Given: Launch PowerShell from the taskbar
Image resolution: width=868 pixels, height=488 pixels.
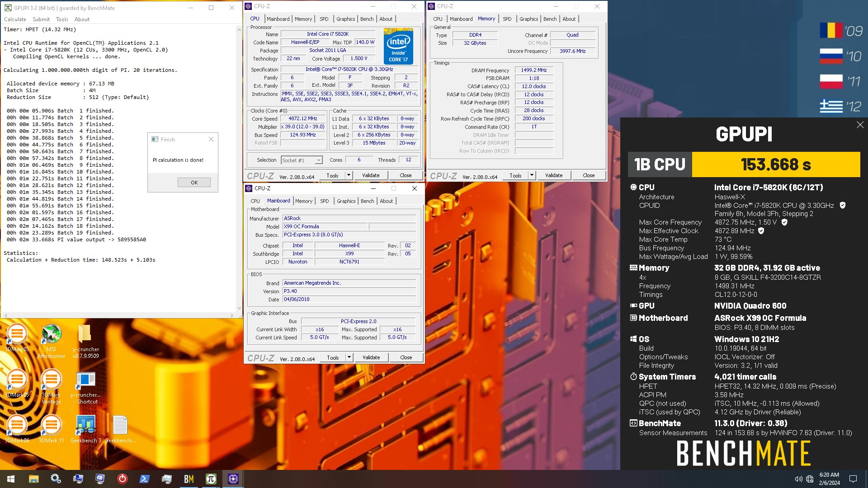Looking at the screenshot, I should [x=144, y=479].
